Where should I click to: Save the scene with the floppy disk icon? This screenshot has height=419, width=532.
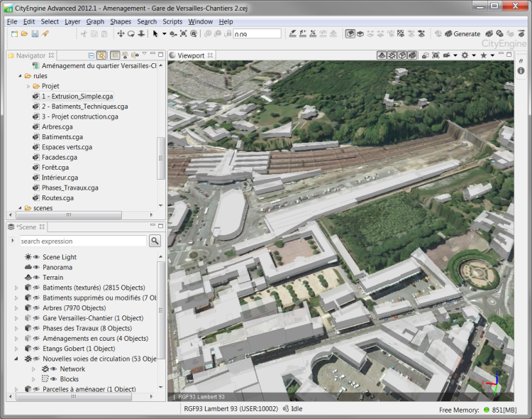click(x=35, y=33)
